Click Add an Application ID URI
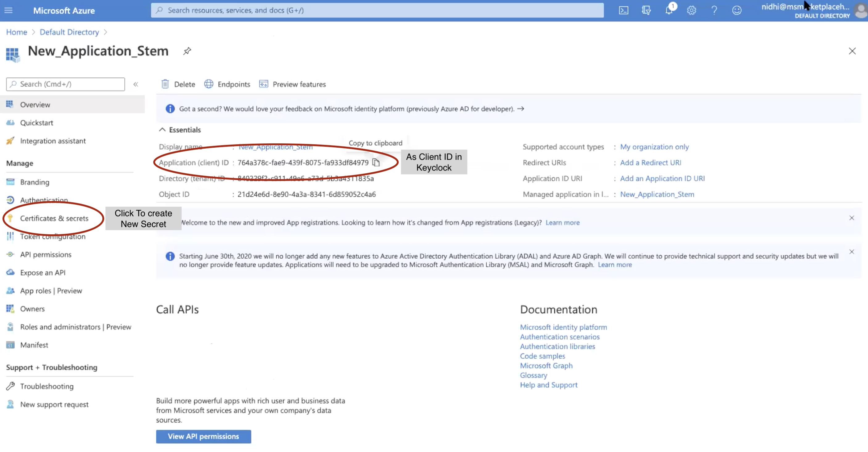Screen dimensions: 868x452 [x=662, y=179]
